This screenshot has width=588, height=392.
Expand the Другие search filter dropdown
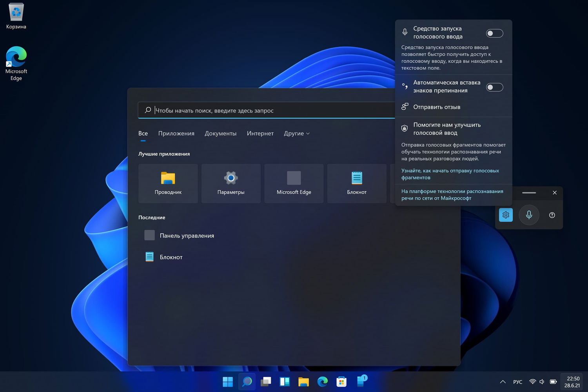[297, 133]
